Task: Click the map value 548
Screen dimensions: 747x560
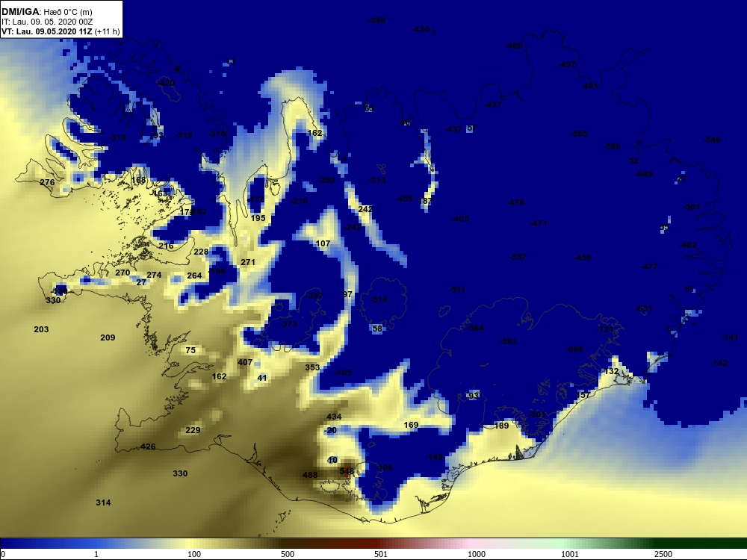Action: (x=347, y=471)
